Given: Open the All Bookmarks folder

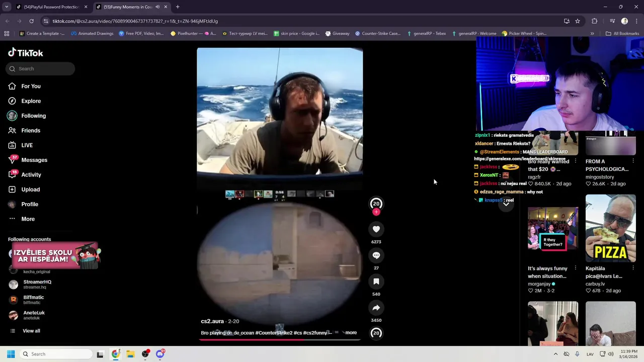Looking at the screenshot, I should 622,34.
